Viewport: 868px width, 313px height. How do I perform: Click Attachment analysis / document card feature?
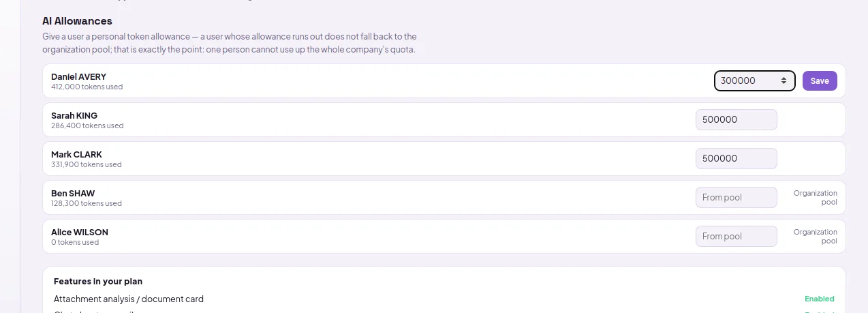coord(129,299)
